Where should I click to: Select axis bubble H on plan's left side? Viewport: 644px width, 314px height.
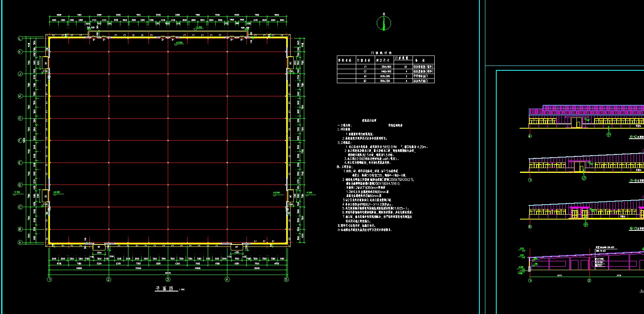tap(20, 96)
